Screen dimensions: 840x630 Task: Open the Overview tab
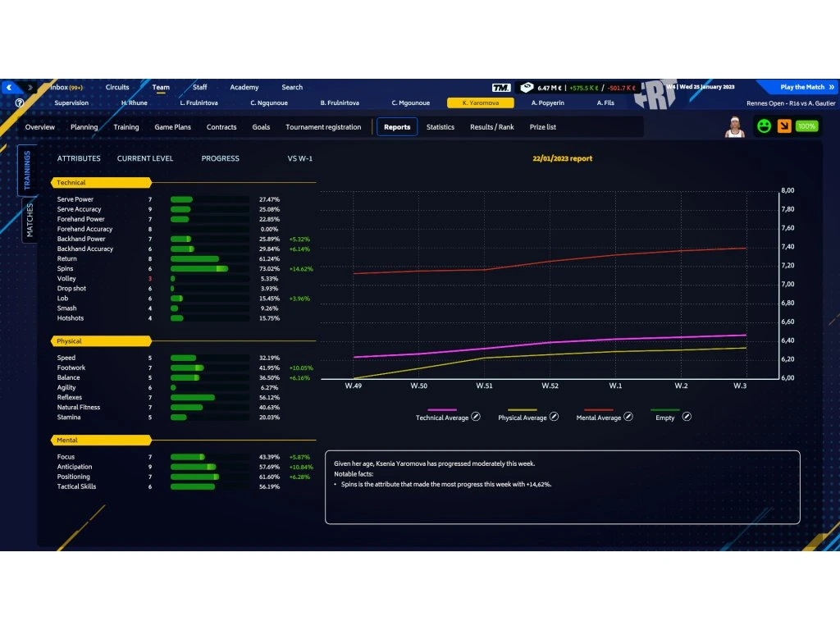(39, 127)
